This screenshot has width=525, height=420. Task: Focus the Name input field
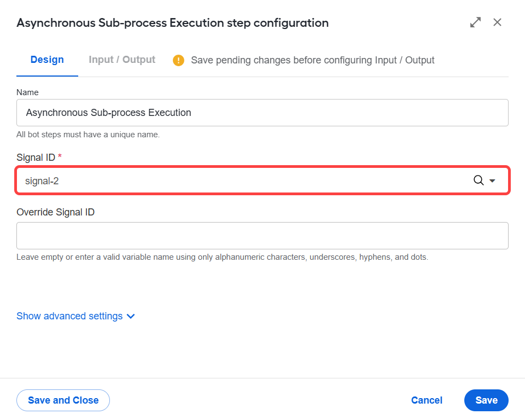262,113
